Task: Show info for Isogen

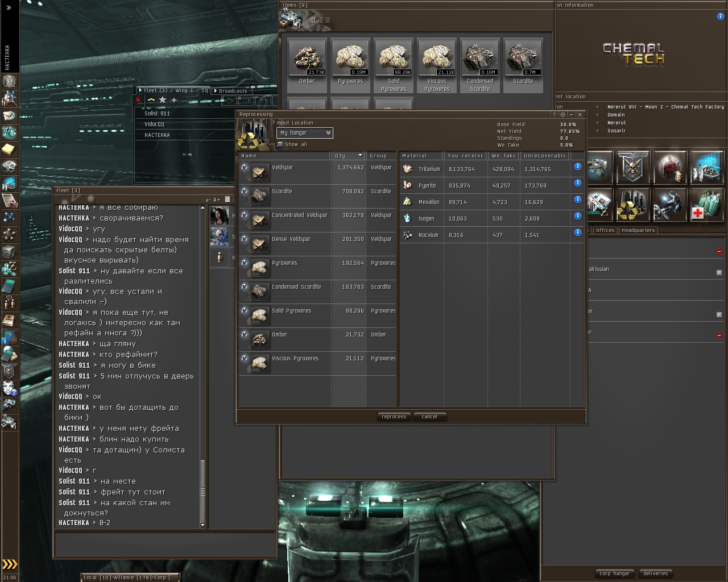Action: coord(578,216)
